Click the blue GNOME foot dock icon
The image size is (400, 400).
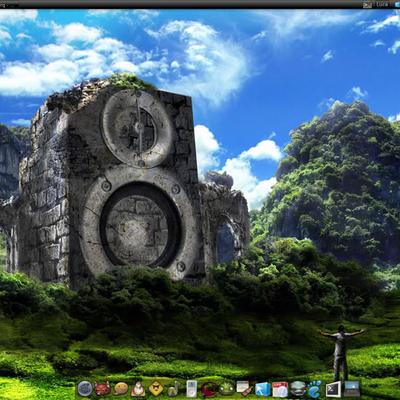pyautogui.click(x=315, y=389)
